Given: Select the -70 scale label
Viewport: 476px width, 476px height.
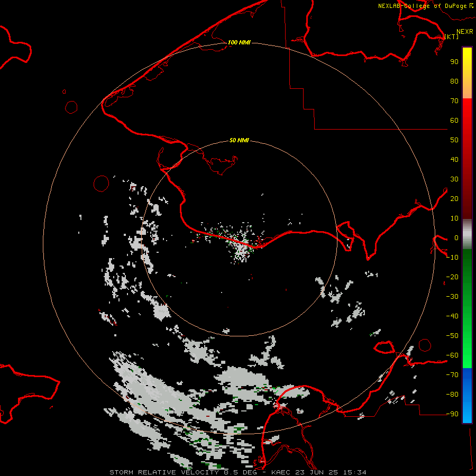Looking at the screenshot, I should 452,375.
